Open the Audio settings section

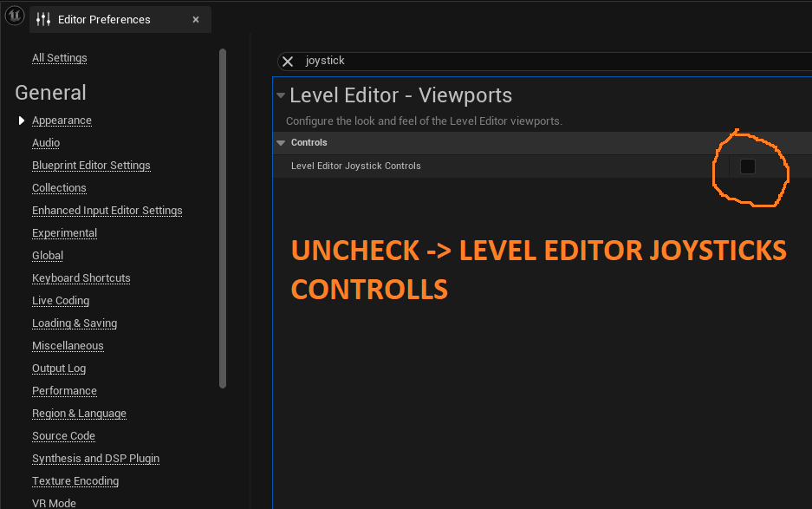[x=46, y=143]
